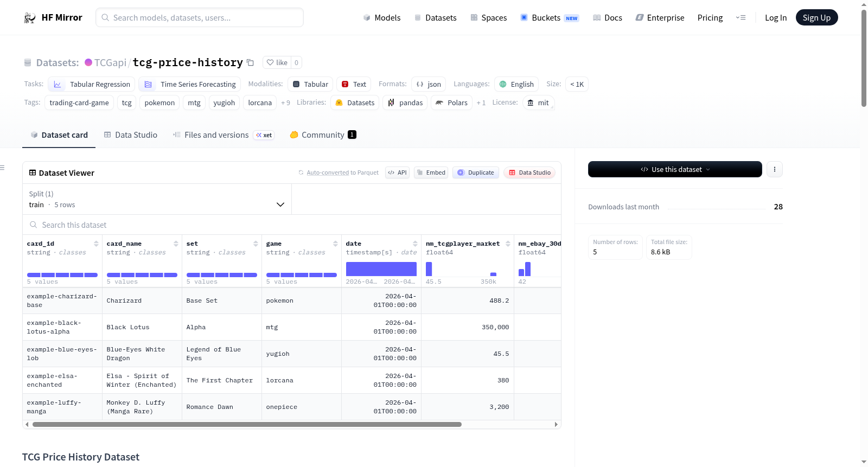Open the TCGapi author link
Screen dimensions: 868x467
pos(110,62)
